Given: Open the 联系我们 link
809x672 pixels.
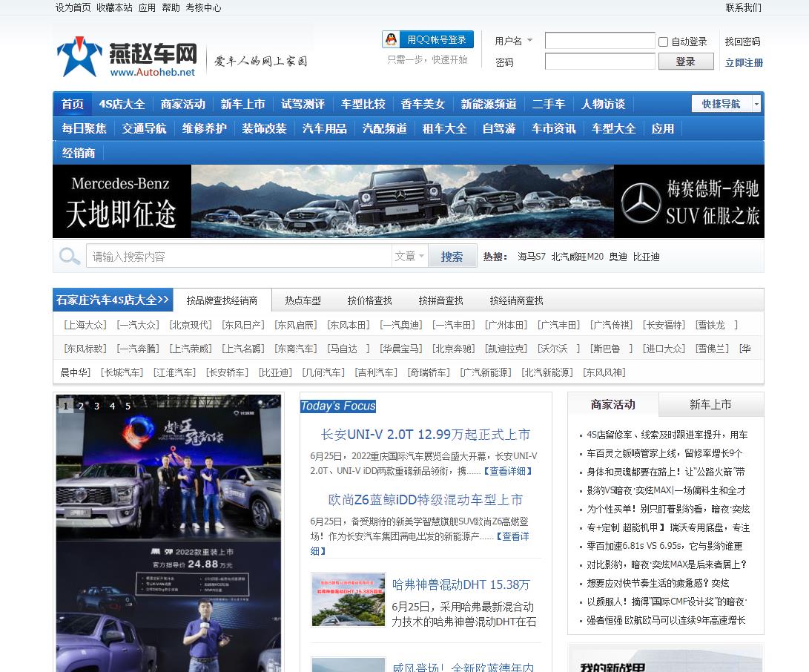Looking at the screenshot, I should pos(744,7).
